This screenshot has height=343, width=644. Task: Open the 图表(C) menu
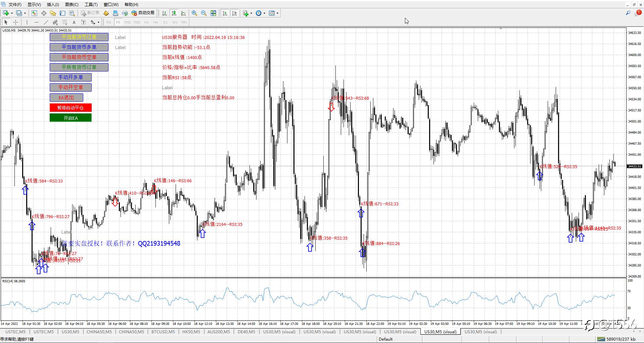coord(72,4)
